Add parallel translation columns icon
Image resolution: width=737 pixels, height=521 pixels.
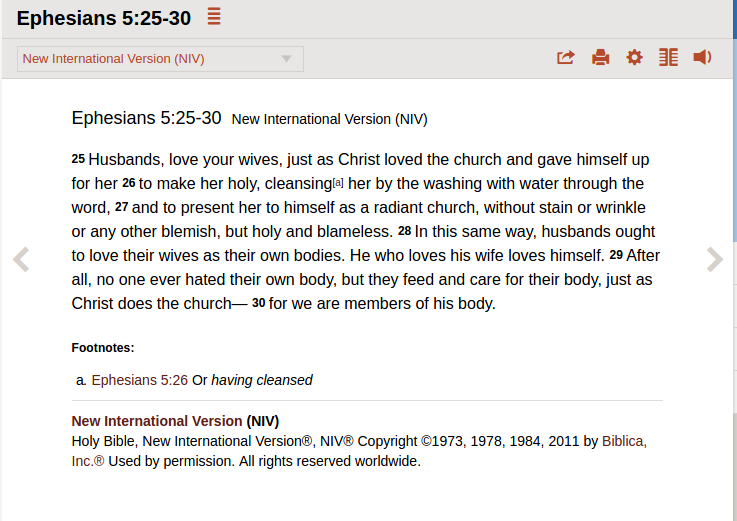668,57
